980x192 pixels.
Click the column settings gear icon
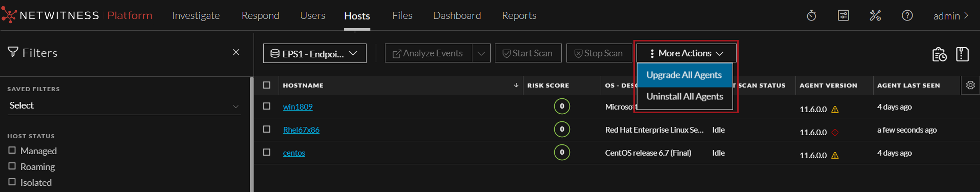[x=970, y=85]
